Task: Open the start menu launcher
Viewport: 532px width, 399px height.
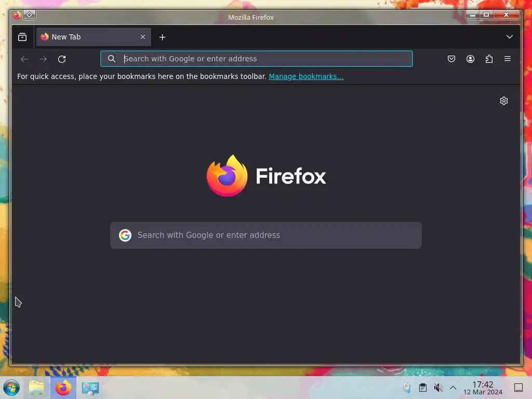Action: coord(11,388)
